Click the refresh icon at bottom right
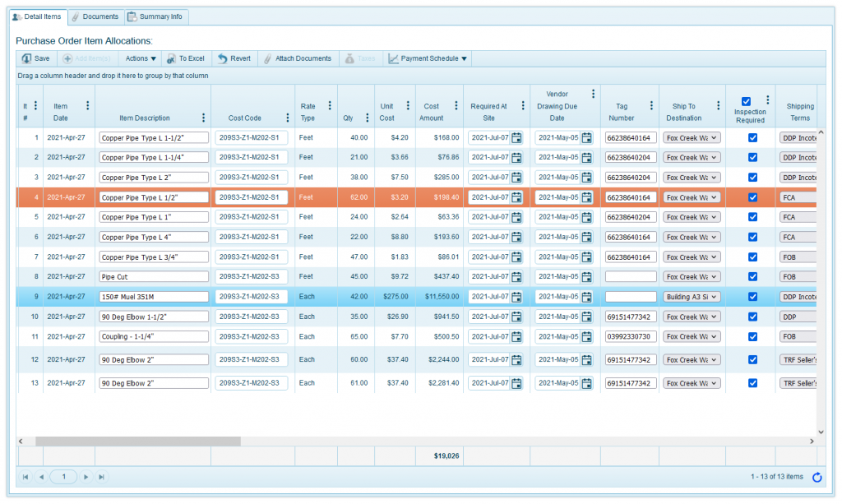842x504 pixels. [x=817, y=478]
